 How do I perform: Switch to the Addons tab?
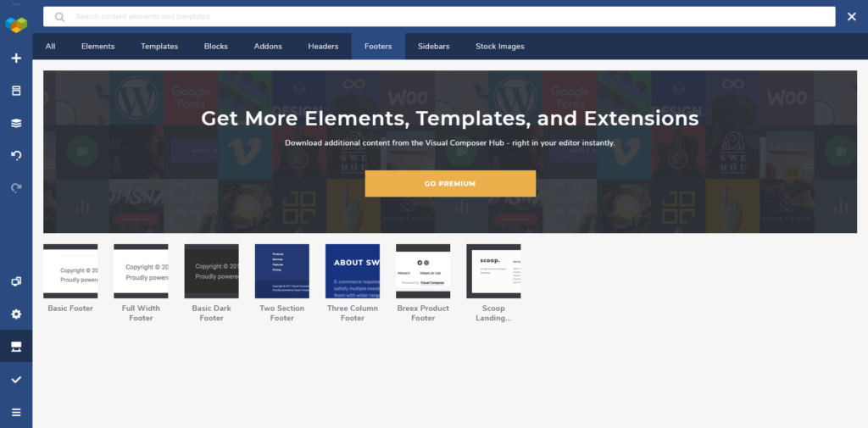click(x=268, y=47)
